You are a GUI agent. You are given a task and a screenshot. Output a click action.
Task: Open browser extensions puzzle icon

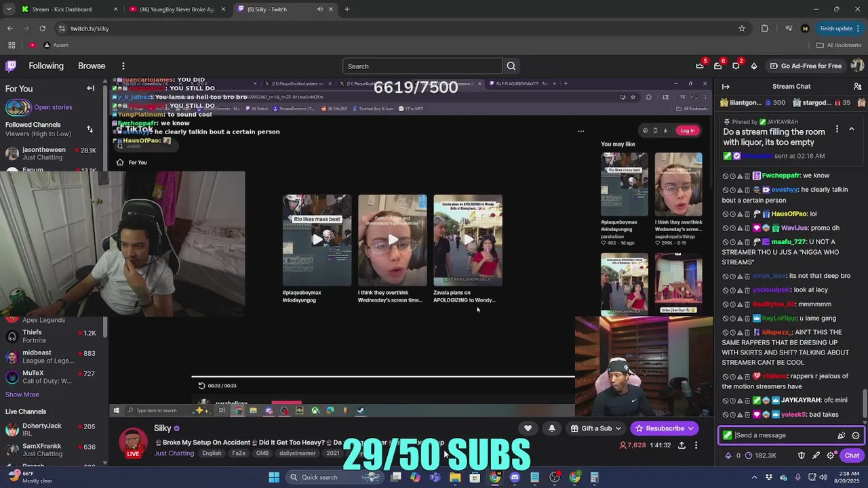(765, 28)
